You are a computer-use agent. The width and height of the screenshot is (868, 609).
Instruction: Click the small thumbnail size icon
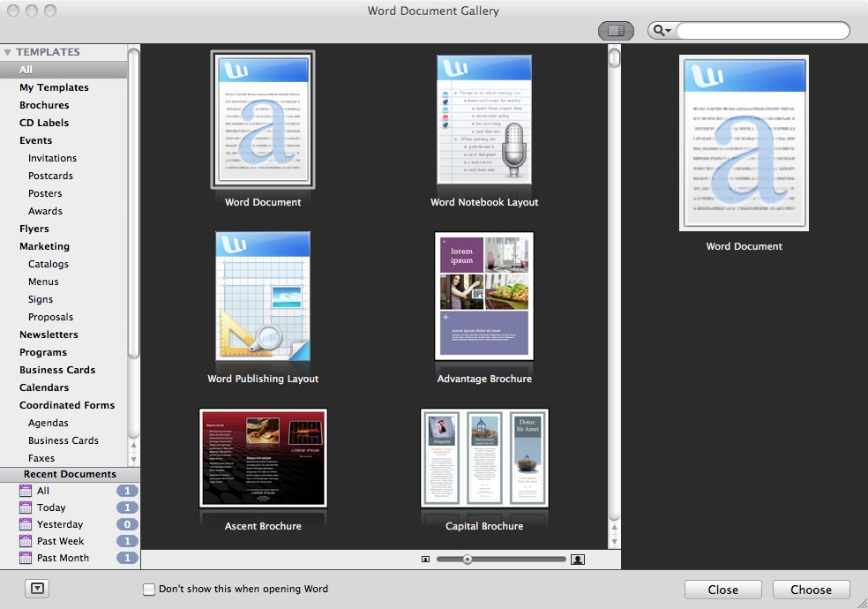coord(425,560)
